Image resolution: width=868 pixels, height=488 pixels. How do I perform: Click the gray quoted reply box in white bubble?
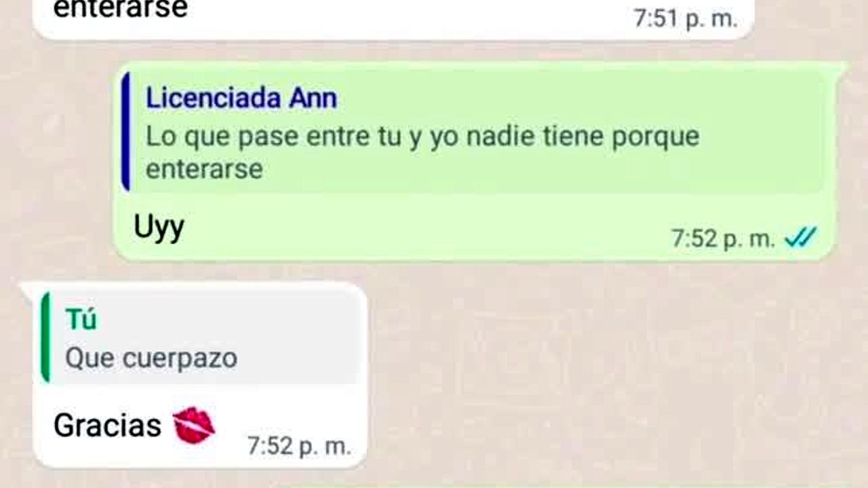(x=200, y=337)
